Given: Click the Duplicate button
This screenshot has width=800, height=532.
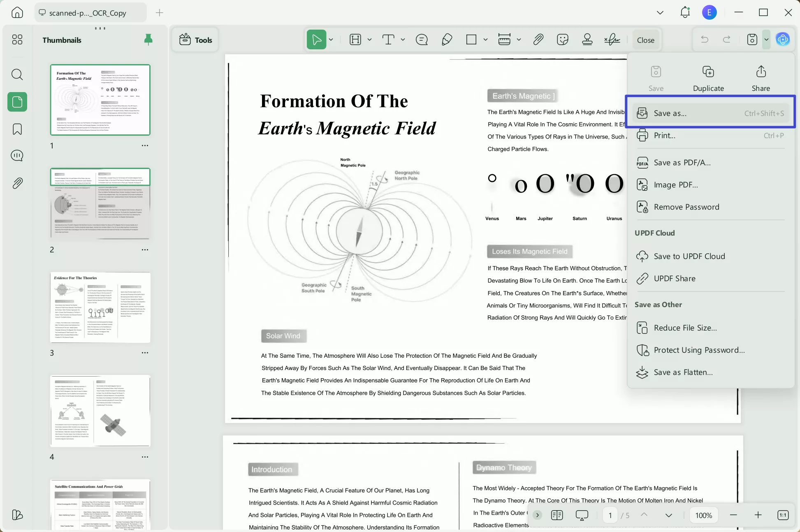Looking at the screenshot, I should point(708,77).
